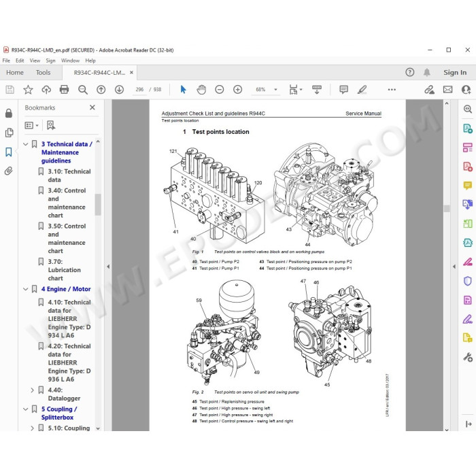
Task: Select the highlighter pen tool
Action: click(362, 90)
